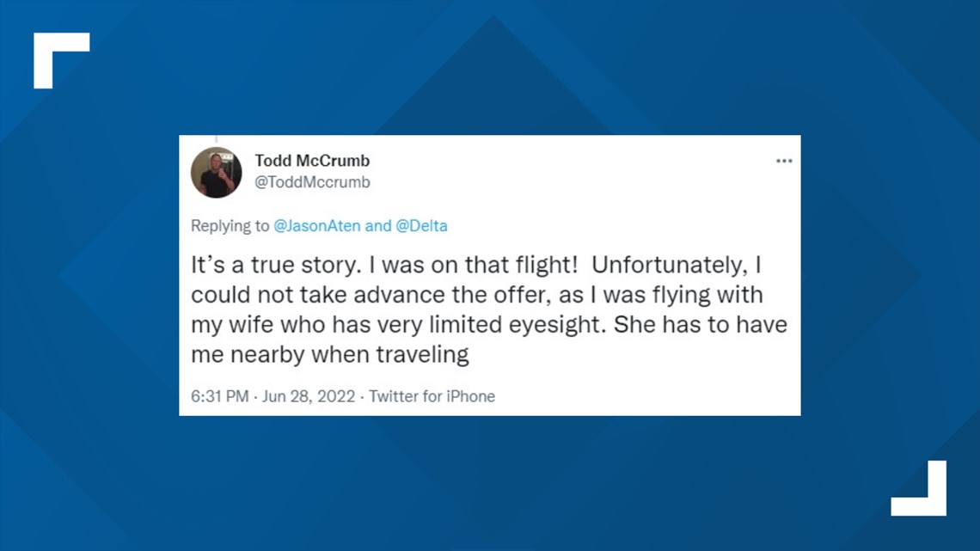Click "me nearby when traveling" tweet line
The image size is (980, 551).
click(x=330, y=354)
